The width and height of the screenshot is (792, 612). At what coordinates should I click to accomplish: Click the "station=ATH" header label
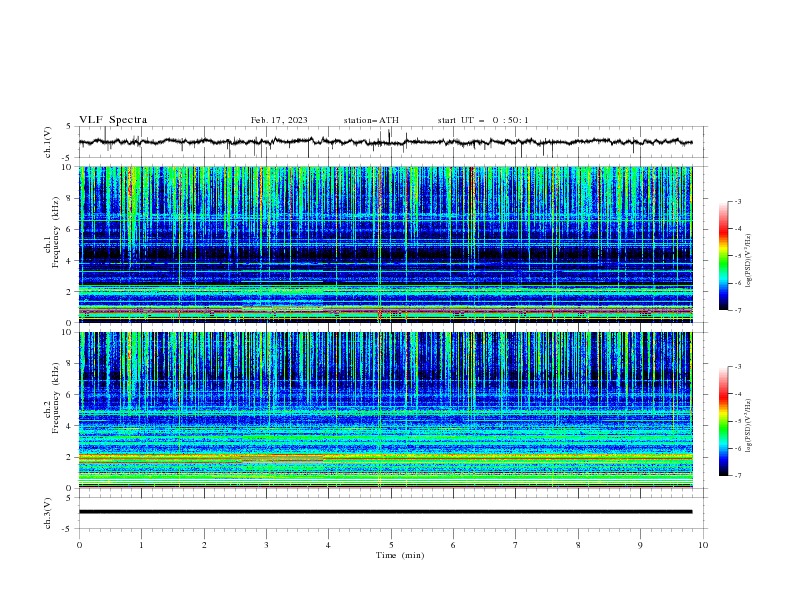pos(371,120)
